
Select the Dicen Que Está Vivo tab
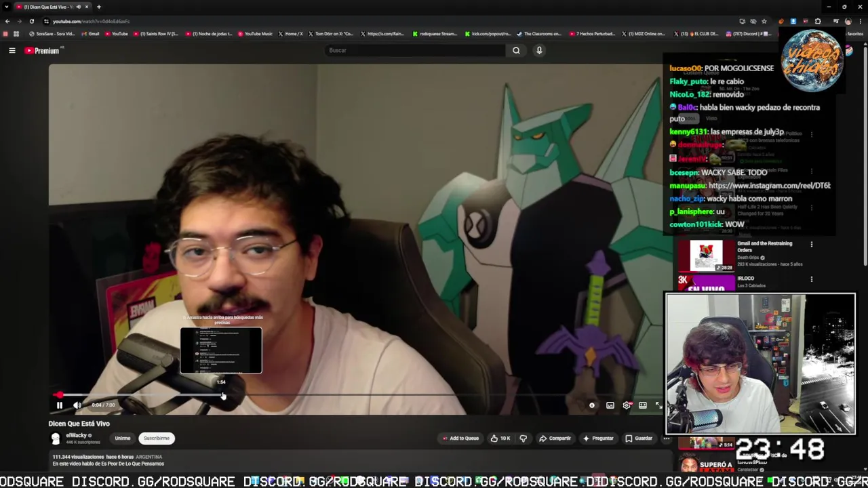pos(53,7)
